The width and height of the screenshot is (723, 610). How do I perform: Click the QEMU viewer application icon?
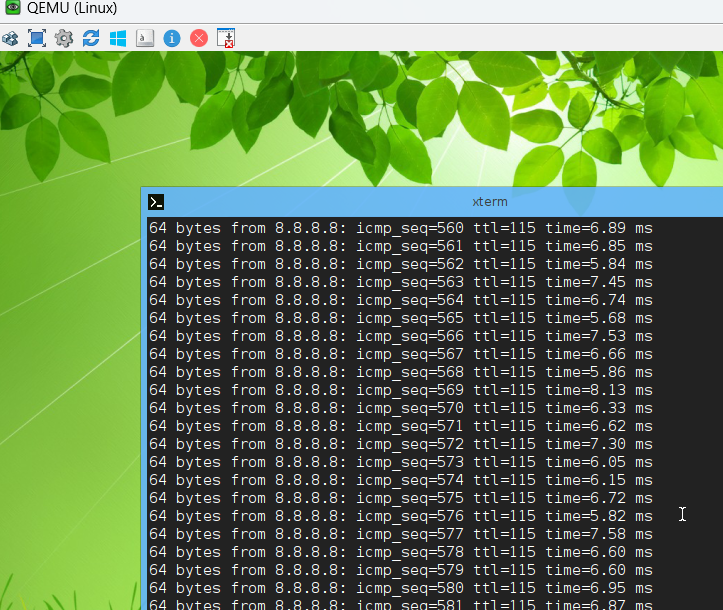pos(12,7)
